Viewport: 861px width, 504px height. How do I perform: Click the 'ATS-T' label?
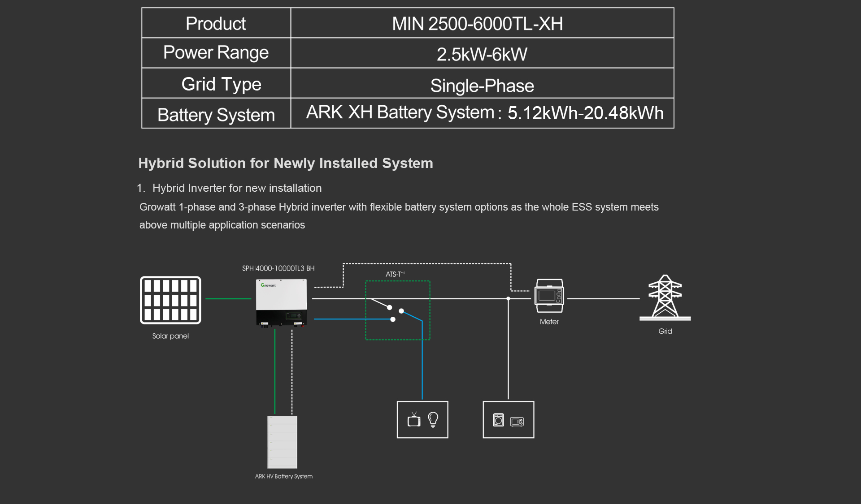395,274
